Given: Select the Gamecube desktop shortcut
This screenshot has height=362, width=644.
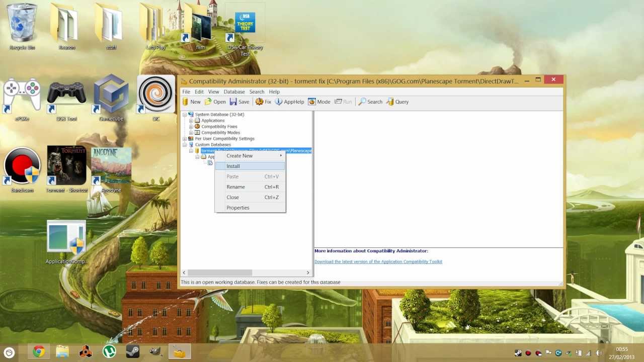Looking at the screenshot, I should point(111,99).
